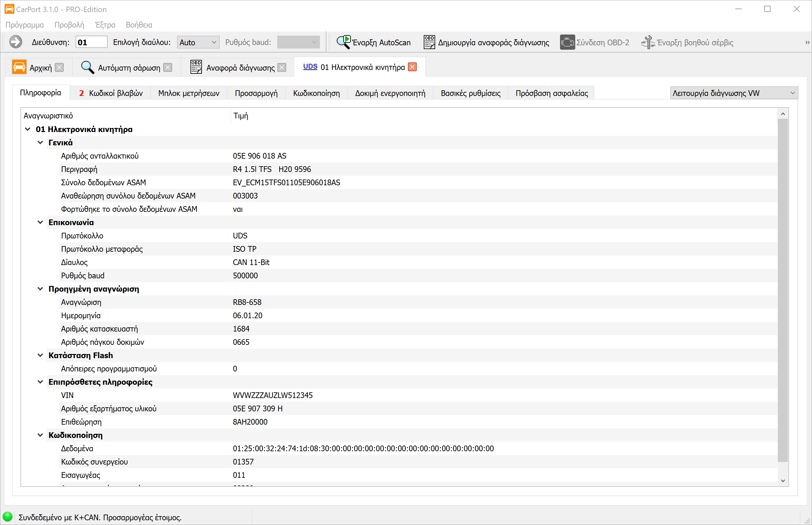Viewport: 812px width, 525px height.
Task: Click the diagnosis report creation icon
Action: pyautogui.click(x=429, y=42)
